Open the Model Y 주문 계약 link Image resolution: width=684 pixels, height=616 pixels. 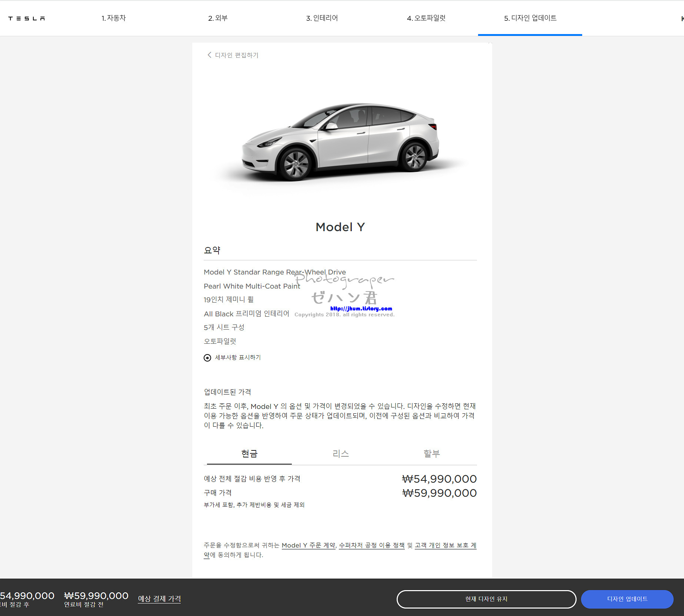tap(308, 545)
